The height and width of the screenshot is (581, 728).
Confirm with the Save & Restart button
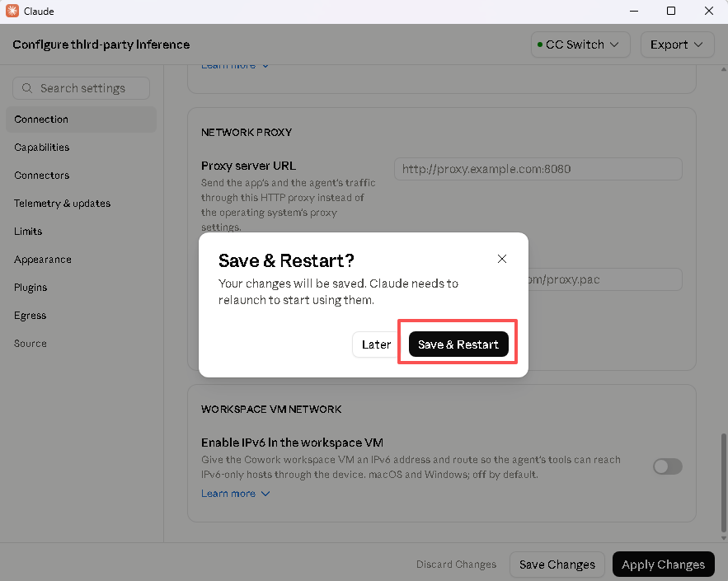[458, 344]
